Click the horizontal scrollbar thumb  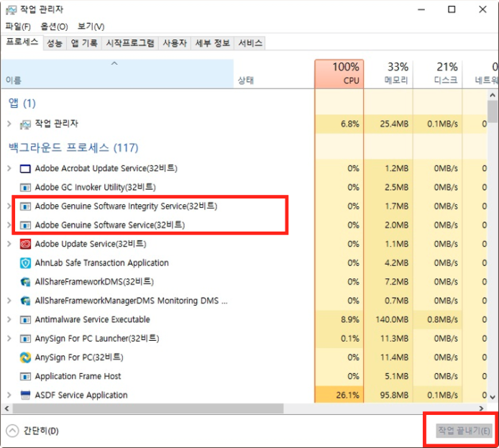[148, 408]
